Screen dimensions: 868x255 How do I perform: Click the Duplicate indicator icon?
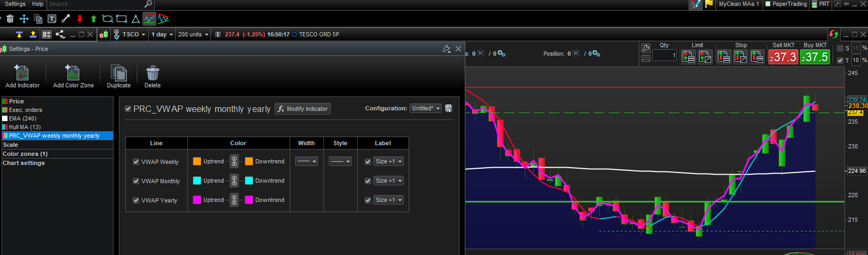point(118,76)
